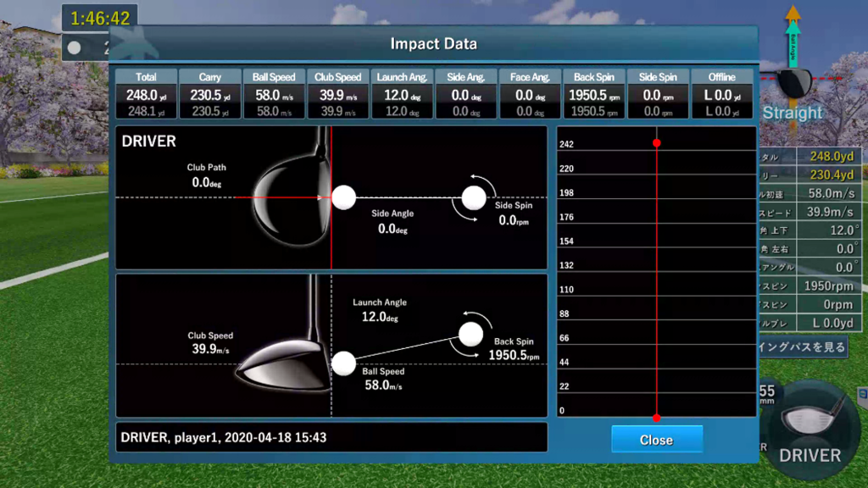Select the Back Spin data cell
The width and height of the screenshot is (868, 488).
(x=593, y=94)
